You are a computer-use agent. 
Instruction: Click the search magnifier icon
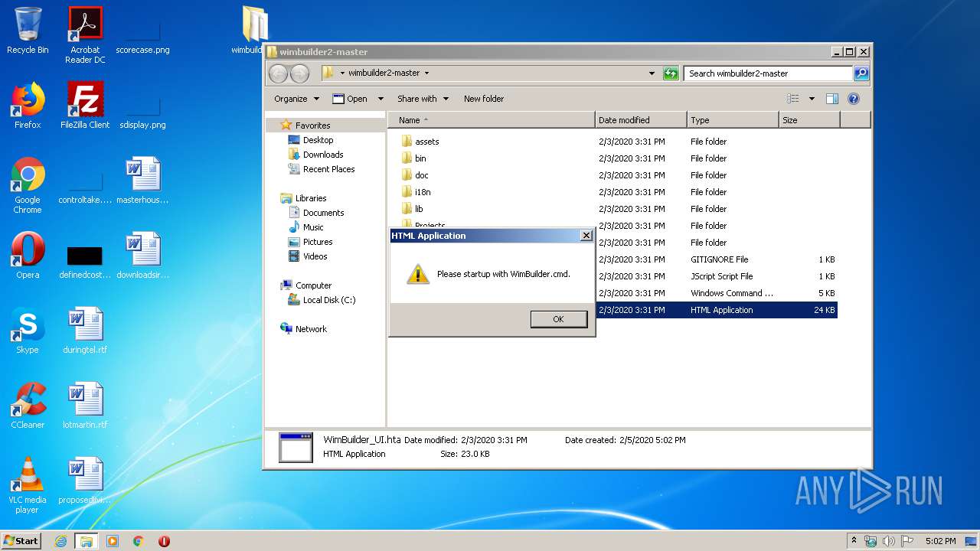(x=861, y=73)
